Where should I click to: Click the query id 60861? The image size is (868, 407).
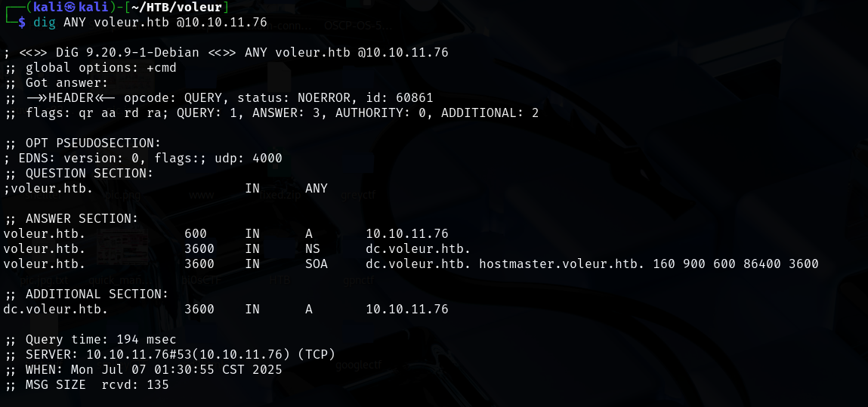pyautogui.click(x=414, y=98)
